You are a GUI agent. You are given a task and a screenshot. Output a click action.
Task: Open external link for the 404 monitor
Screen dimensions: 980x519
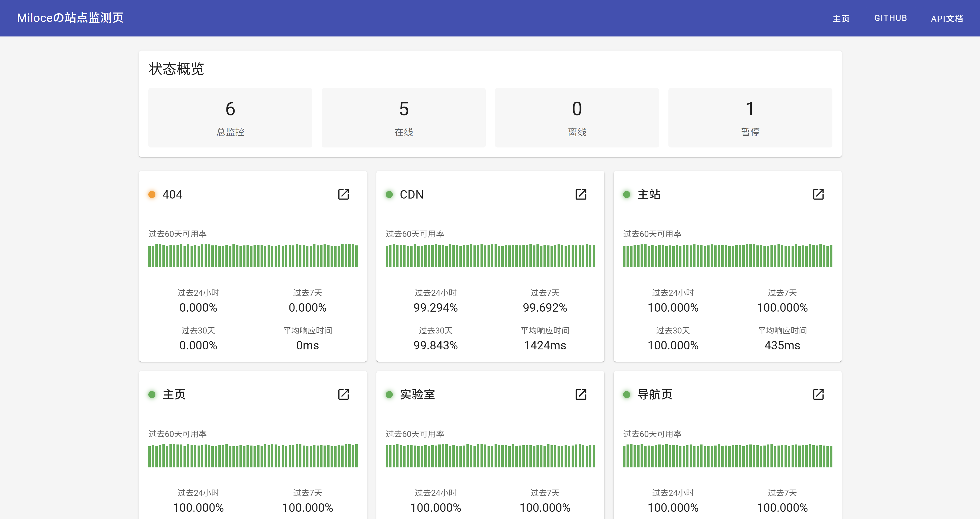344,194
